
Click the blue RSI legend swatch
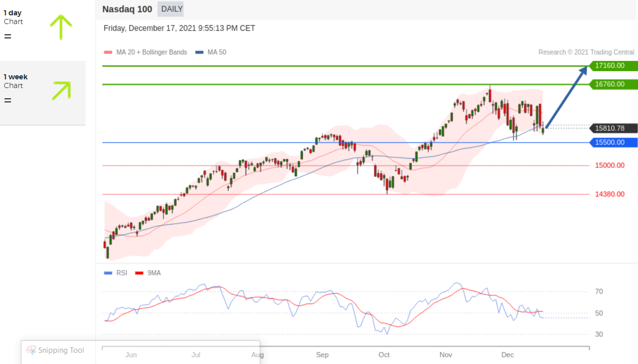tap(108, 273)
